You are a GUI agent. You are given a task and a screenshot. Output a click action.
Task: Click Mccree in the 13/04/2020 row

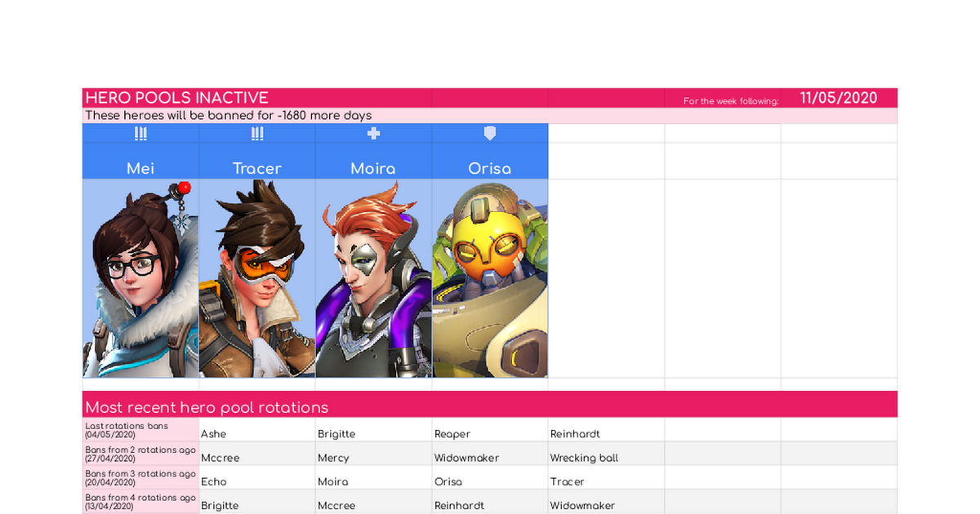pos(373,501)
